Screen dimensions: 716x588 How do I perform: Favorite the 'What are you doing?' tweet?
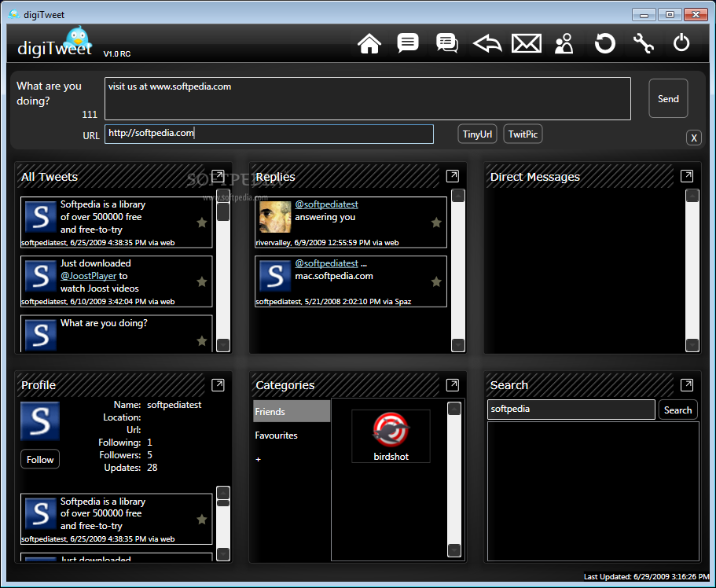(202, 340)
